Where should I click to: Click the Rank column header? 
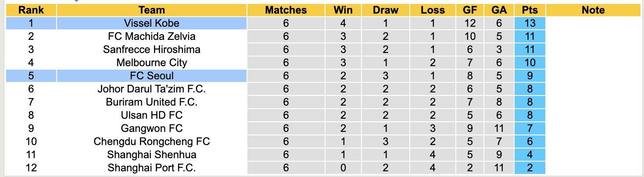coord(31,10)
